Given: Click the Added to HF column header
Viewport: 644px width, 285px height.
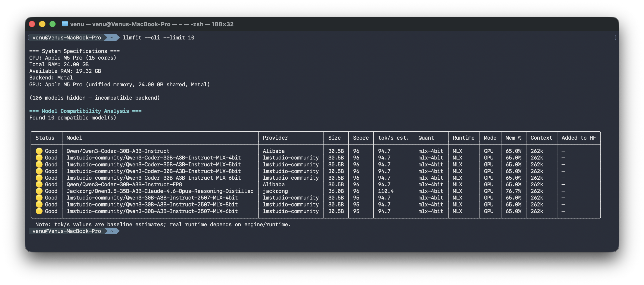Looking at the screenshot, I should click(x=579, y=138).
